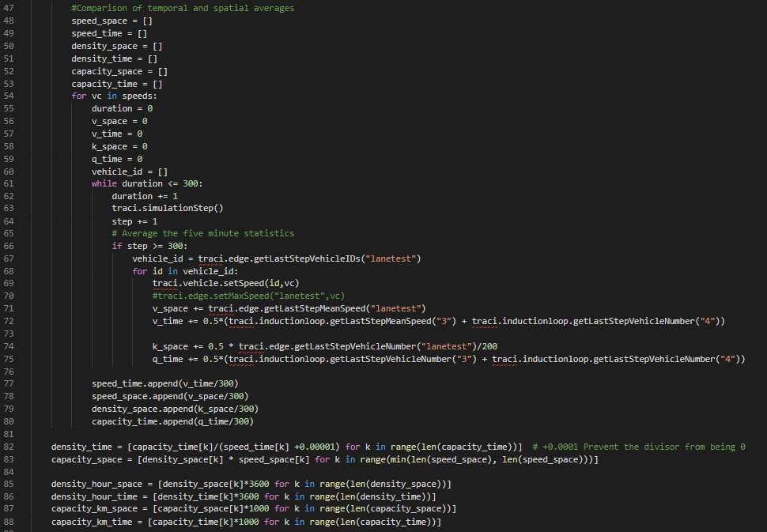Click line number 66 in the gutter
The width and height of the screenshot is (767, 532).
coord(9,247)
